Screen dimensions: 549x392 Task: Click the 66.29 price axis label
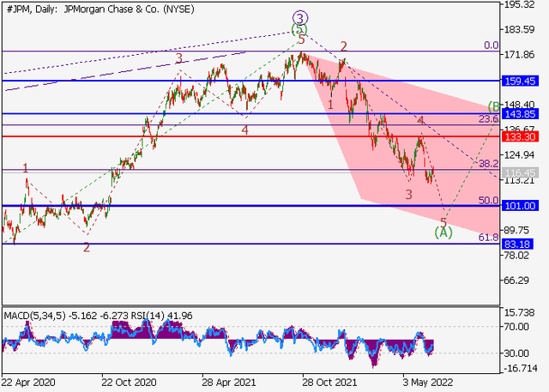point(516,280)
